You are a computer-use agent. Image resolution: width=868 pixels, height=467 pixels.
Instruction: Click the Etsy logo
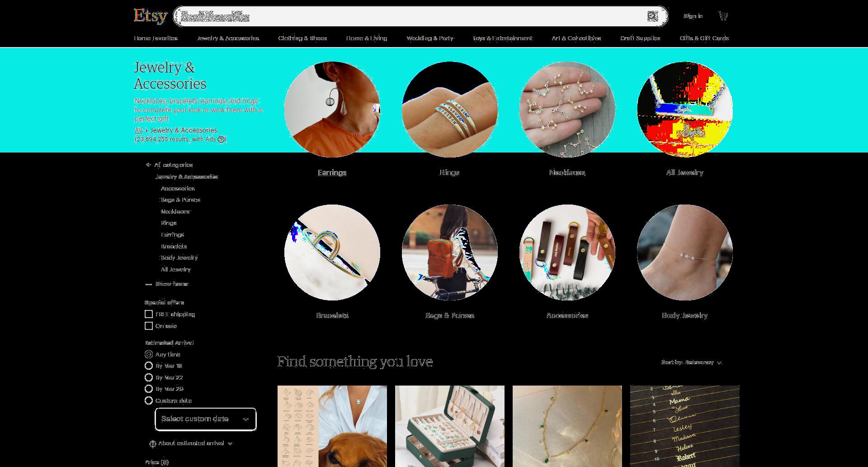pos(151,16)
